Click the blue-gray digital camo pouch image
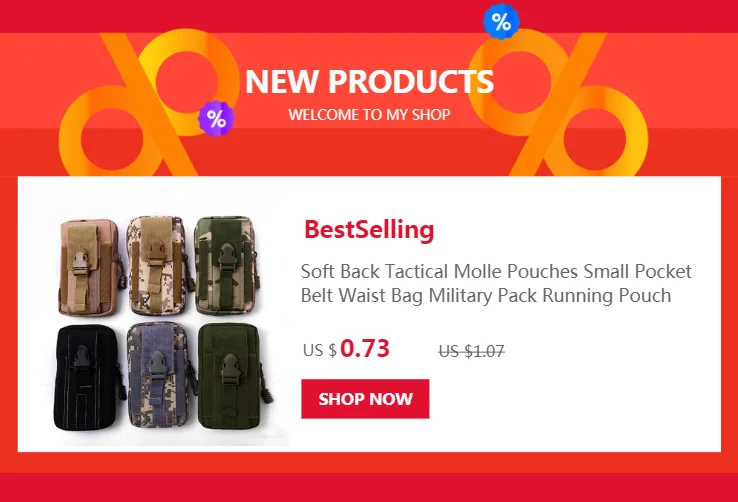738x502 pixels. coord(160,377)
